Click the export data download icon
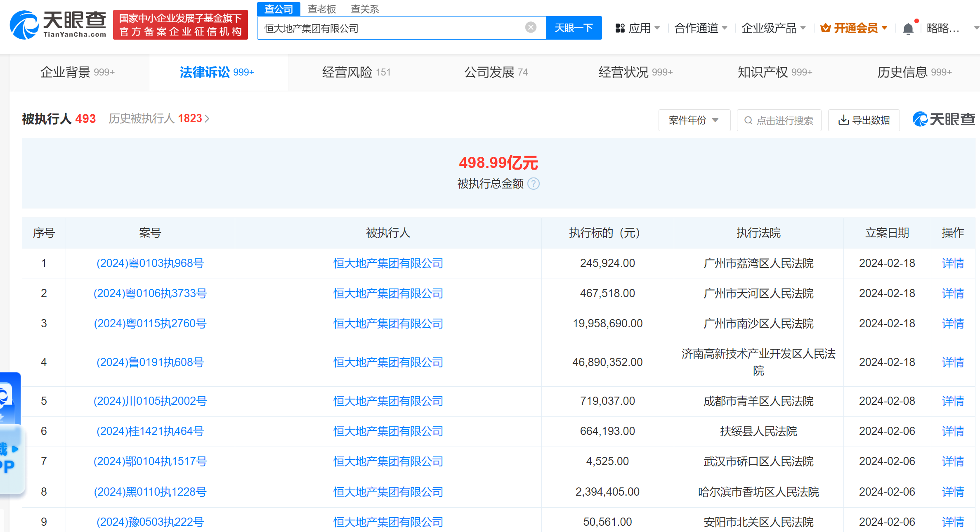 tap(843, 120)
